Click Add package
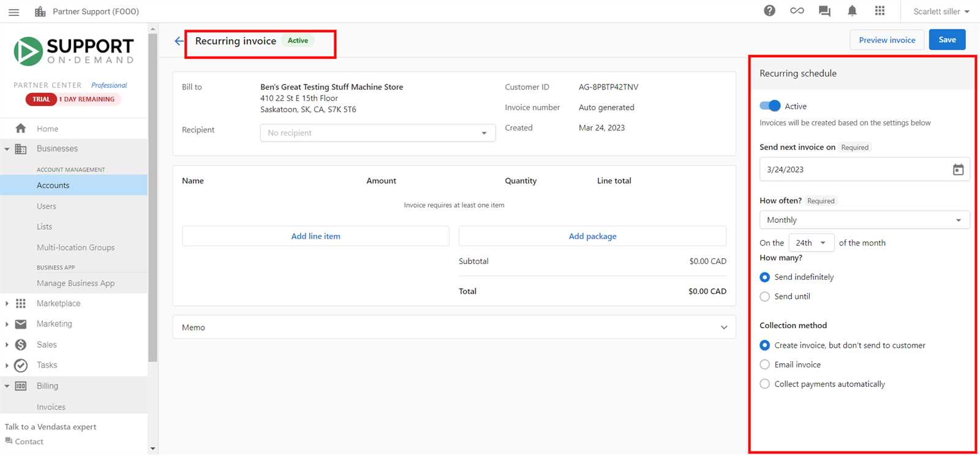 [592, 236]
